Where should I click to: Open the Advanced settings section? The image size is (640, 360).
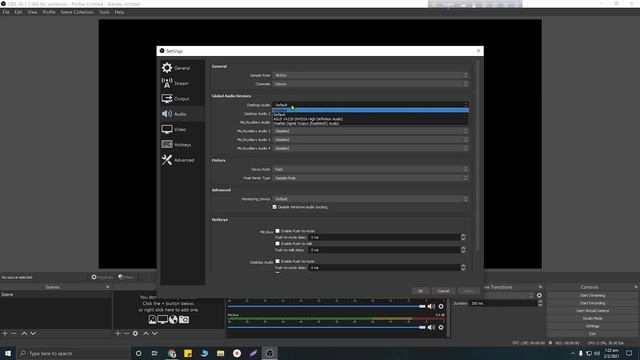coord(182,160)
